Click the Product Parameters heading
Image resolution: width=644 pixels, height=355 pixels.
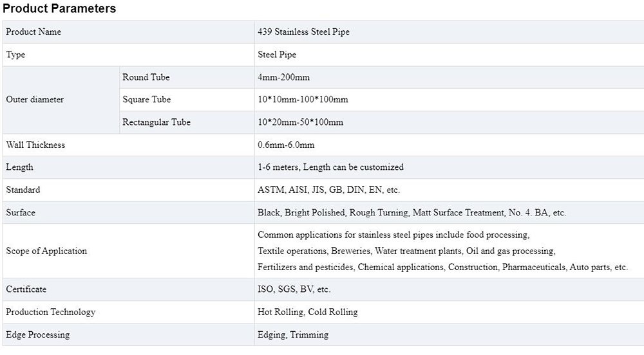click(59, 8)
